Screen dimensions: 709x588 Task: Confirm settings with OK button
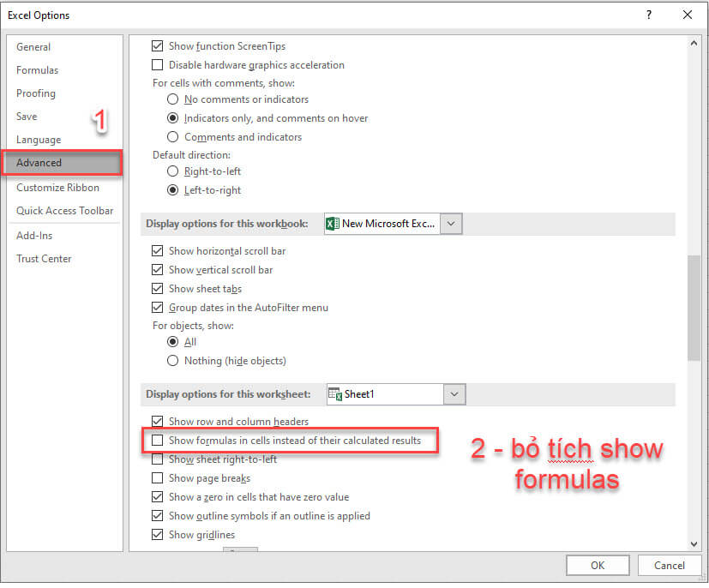pos(598,566)
